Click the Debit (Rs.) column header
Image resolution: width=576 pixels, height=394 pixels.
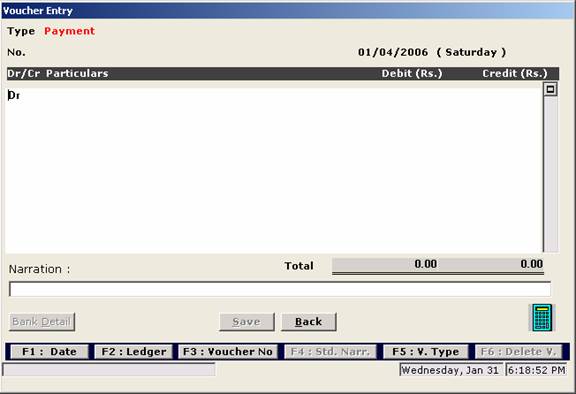click(x=412, y=73)
